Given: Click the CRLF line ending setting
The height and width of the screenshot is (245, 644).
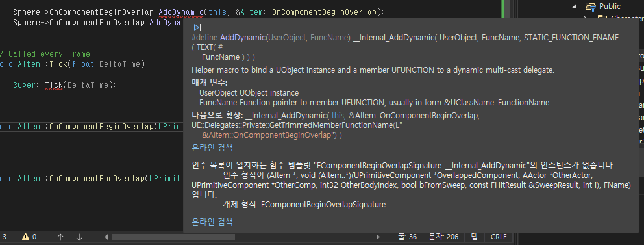Looking at the screenshot, I should (499, 237).
